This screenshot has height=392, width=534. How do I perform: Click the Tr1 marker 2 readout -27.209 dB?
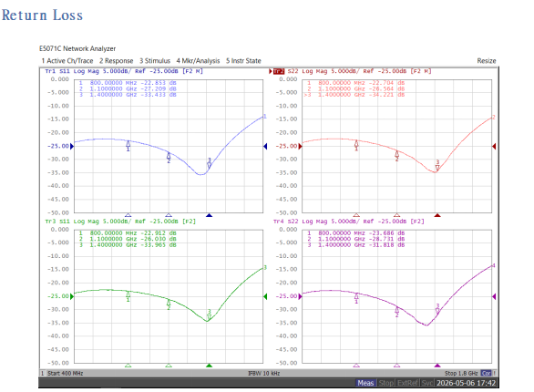point(128,89)
